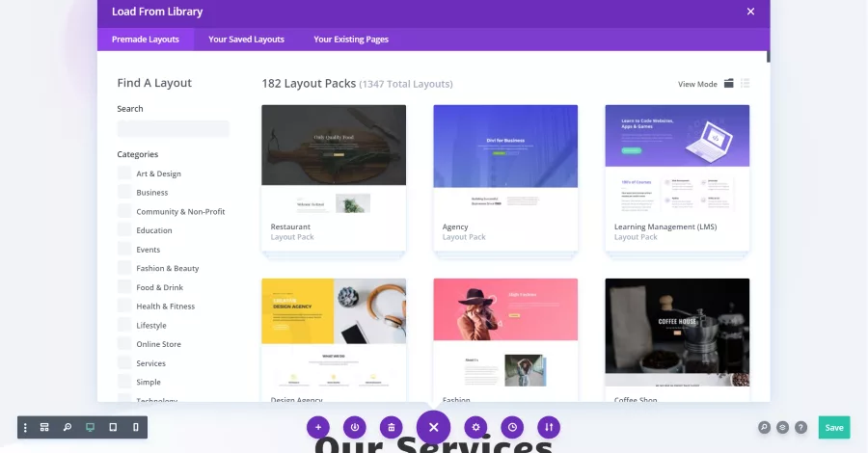The width and height of the screenshot is (868, 453).
Task: Check the Services category
Action: tap(124, 362)
